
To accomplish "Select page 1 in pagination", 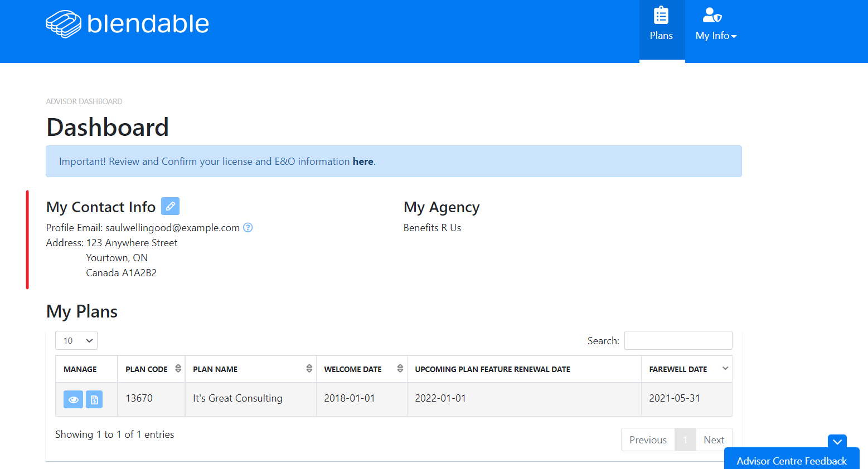I will tap(685, 440).
